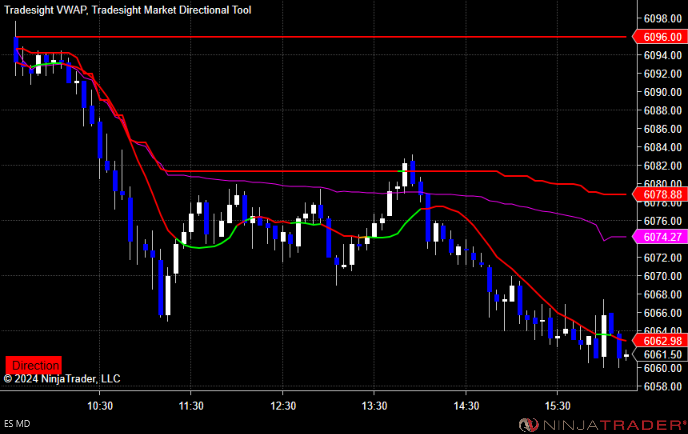This screenshot has width=688, height=434.
Task: Click the 6094.00 price axis label
Action: 663,55
